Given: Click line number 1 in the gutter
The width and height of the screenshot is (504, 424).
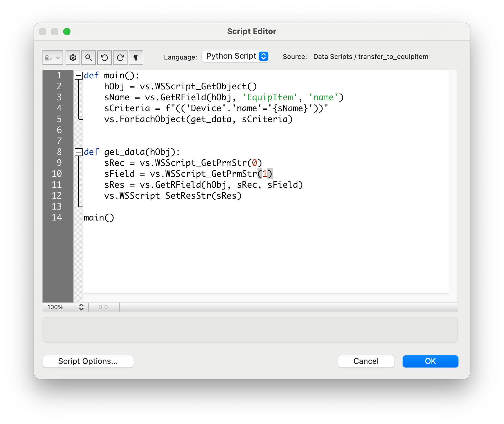Looking at the screenshot, I should [59, 75].
